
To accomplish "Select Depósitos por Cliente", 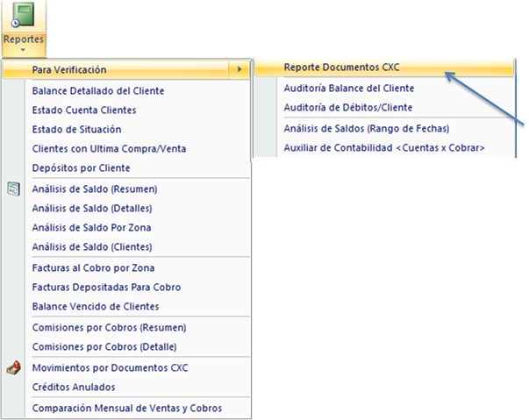I will coord(81,167).
